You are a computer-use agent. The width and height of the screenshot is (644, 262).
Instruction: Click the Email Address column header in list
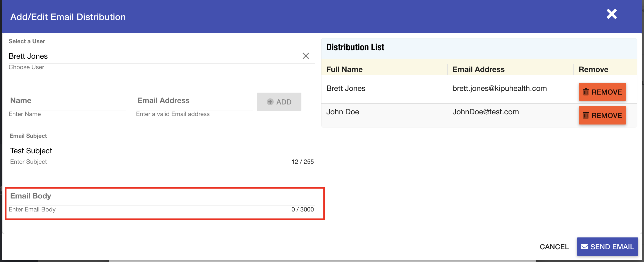478,69
